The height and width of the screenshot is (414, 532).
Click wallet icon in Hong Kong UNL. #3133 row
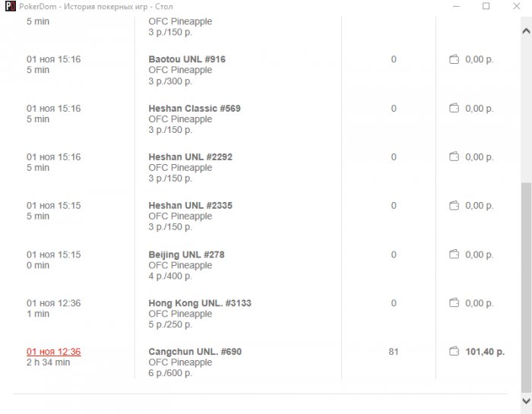pos(454,303)
